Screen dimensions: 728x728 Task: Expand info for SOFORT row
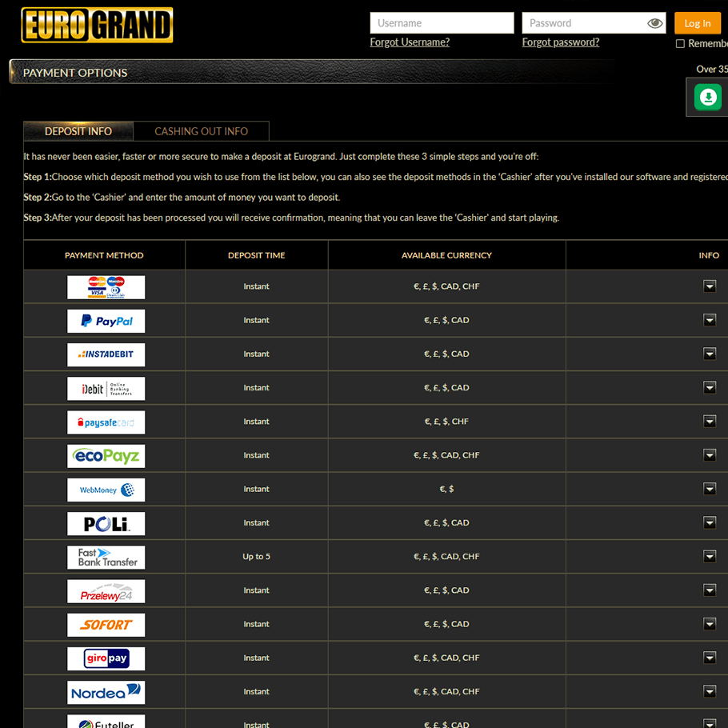pyautogui.click(x=710, y=623)
